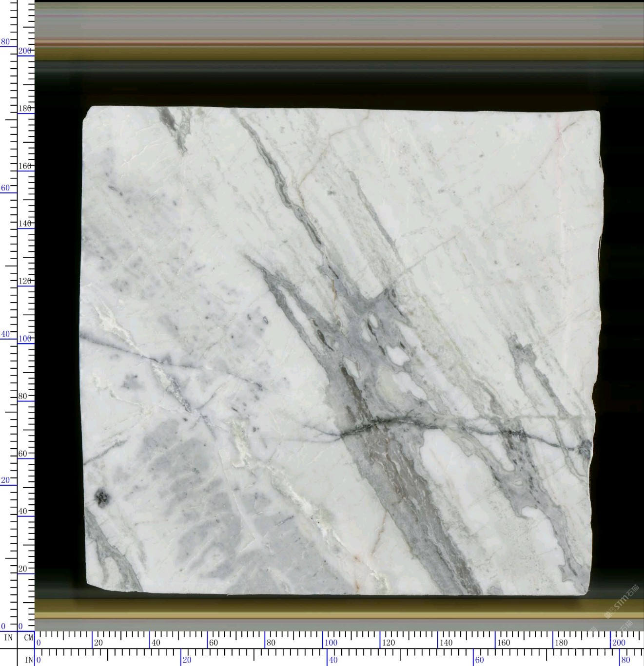
Task: Select the 20 inch mark on the bottom ruler
Action: tap(187, 660)
